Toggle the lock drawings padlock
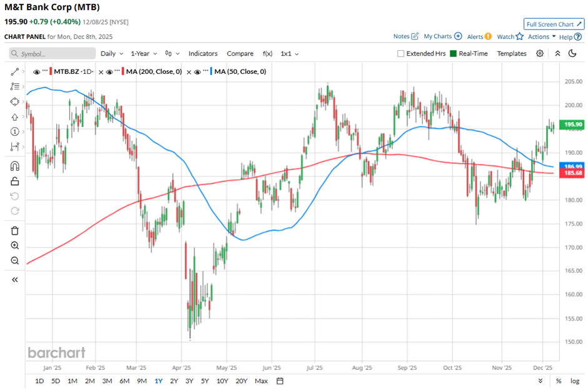Viewport: 588px width, 390px height. (14, 182)
